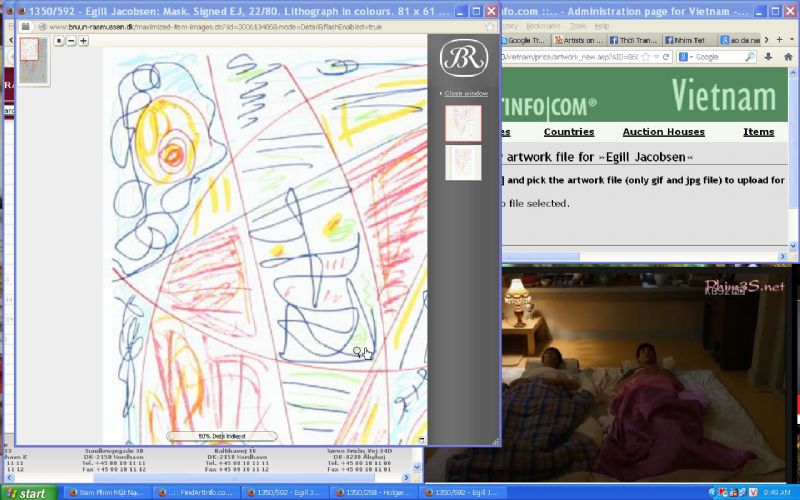Open the list all tabs dropdown arrow
Image resolution: width=800 pixels, height=500 pixels.
[x=791, y=41]
